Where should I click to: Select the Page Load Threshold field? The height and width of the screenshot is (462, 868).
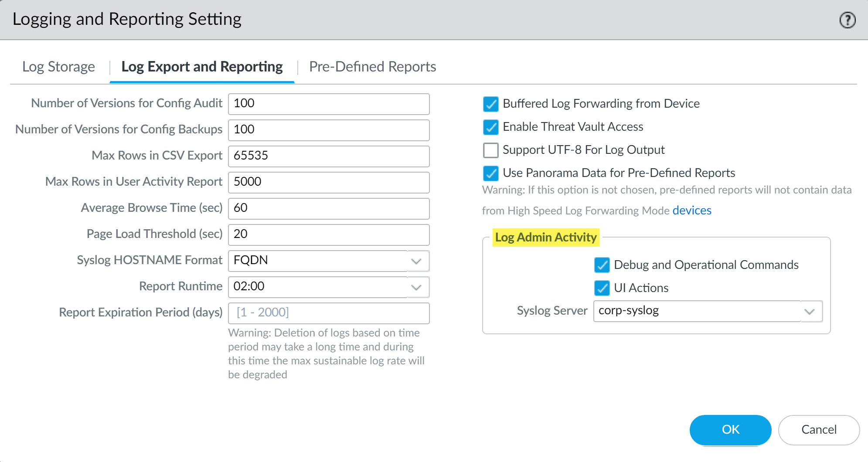click(x=328, y=234)
